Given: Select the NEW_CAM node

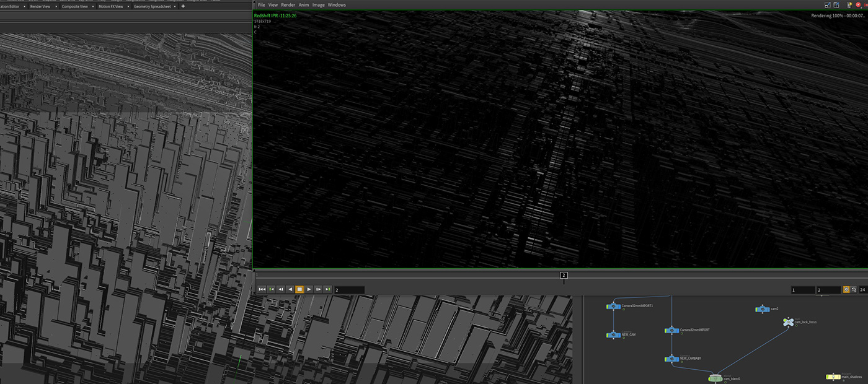Looking at the screenshot, I should click(x=613, y=335).
